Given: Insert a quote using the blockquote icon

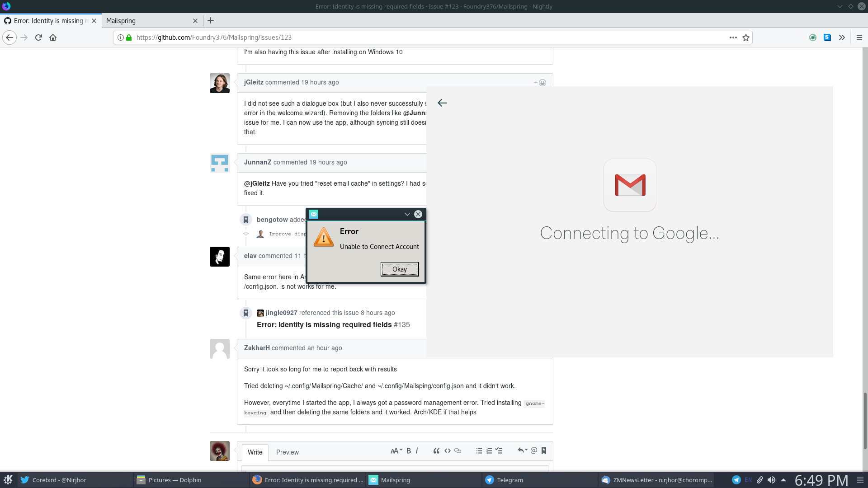Looking at the screenshot, I should (x=436, y=450).
